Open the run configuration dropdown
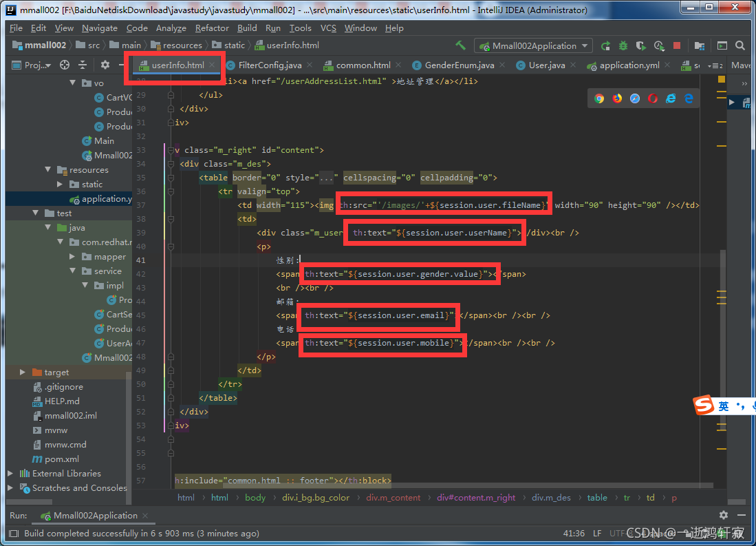This screenshot has width=756, height=546. [534, 46]
